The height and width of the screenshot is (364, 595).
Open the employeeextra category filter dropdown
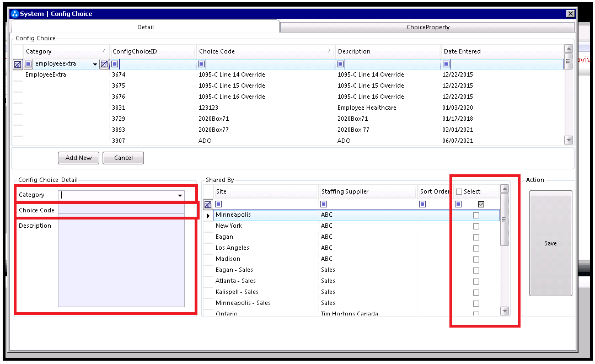coord(95,64)
